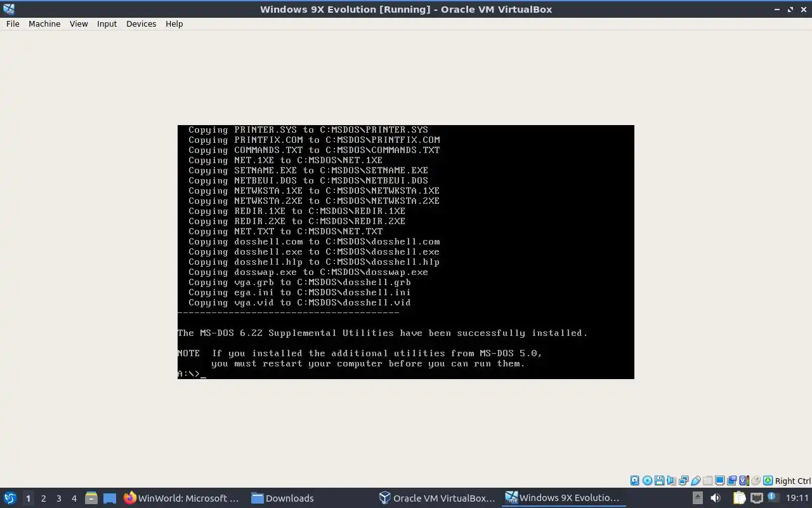
Task: Click the shared folders status icon
Action: point(708,481)
